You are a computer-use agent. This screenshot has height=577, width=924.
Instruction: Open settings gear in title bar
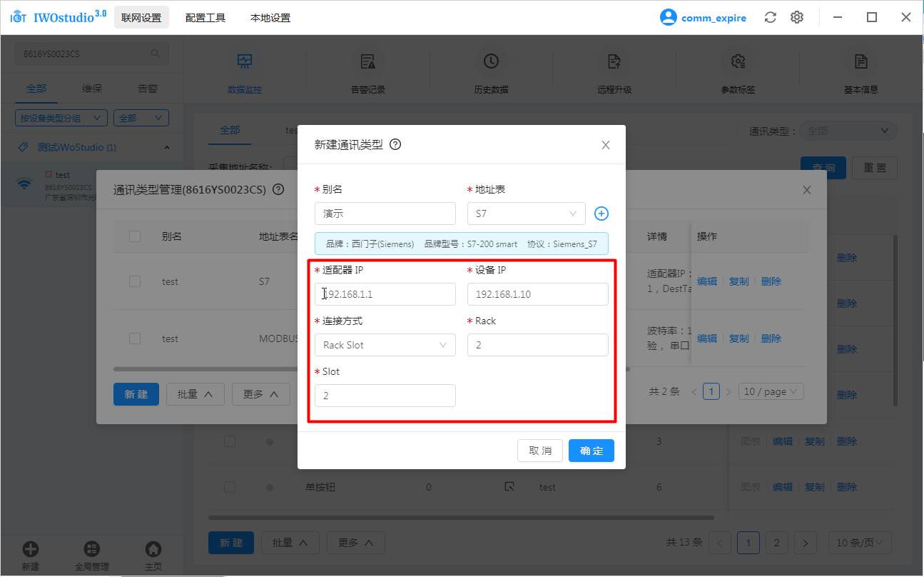pos(797,18)
